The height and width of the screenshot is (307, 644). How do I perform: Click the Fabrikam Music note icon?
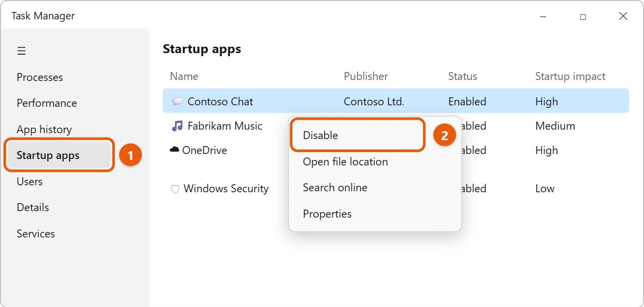[177, 126]
